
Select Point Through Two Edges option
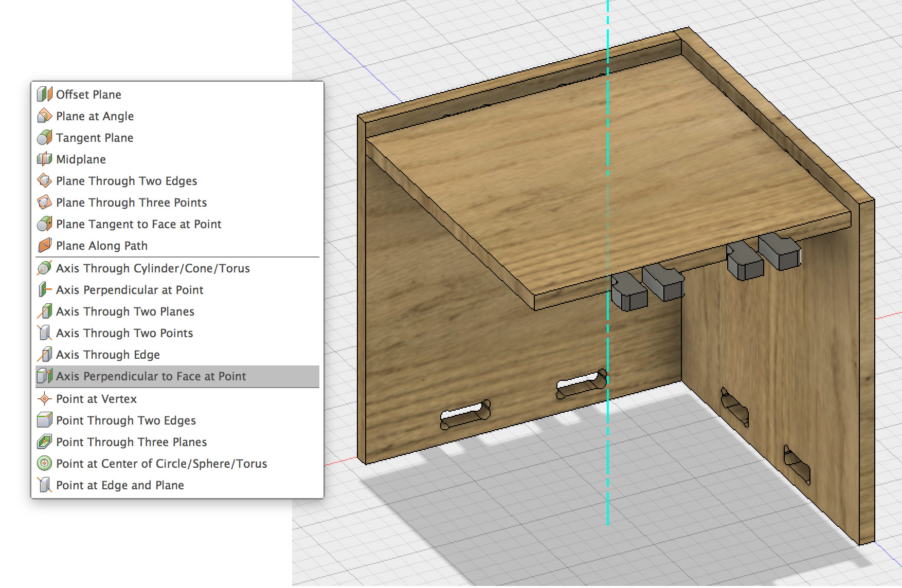126,420
